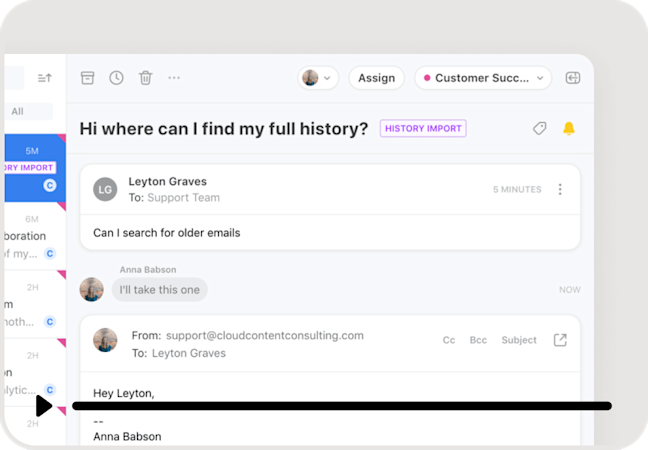Open the collapse side panel icon at top right
The image size is (648, 450).
point(573,78)
